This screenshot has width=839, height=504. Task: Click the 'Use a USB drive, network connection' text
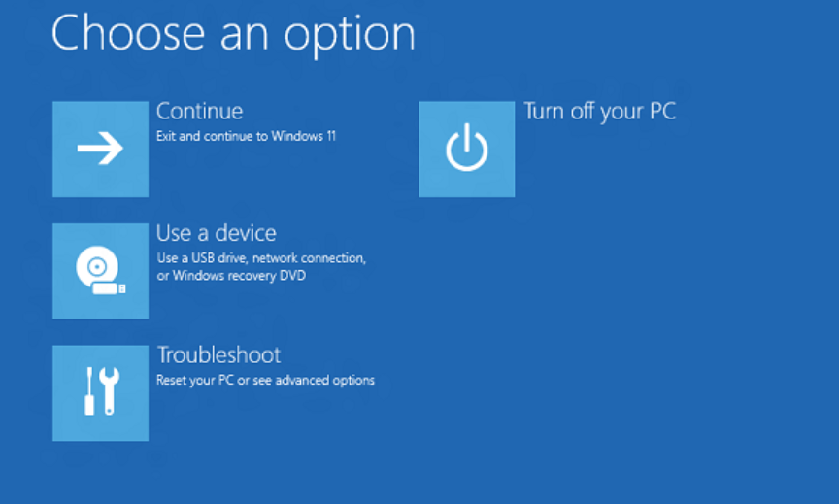click(x=261, y=258)
